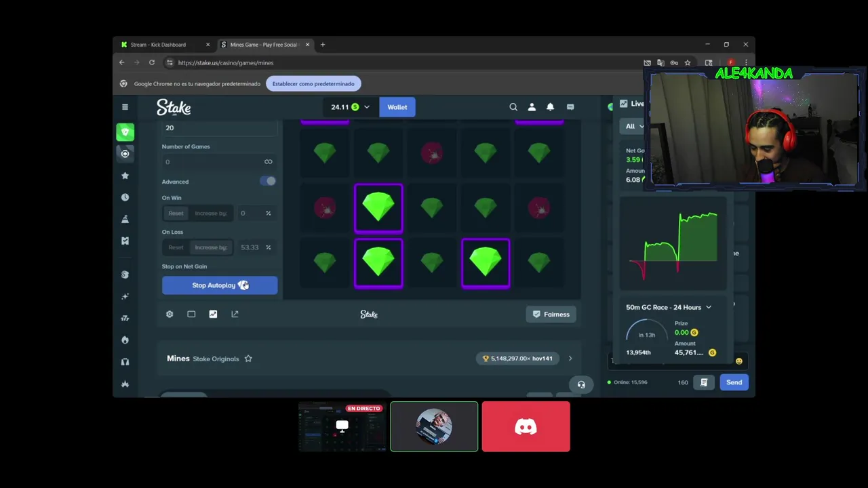Toggle bottom row fourth highlighted gem tile
The height and width of the screenshot is (488, 868).
click(x=486, y=263)
